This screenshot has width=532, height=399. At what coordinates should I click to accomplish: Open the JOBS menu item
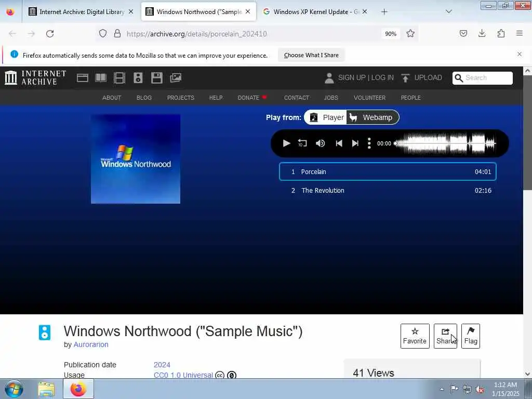click(x=331, y=98)
